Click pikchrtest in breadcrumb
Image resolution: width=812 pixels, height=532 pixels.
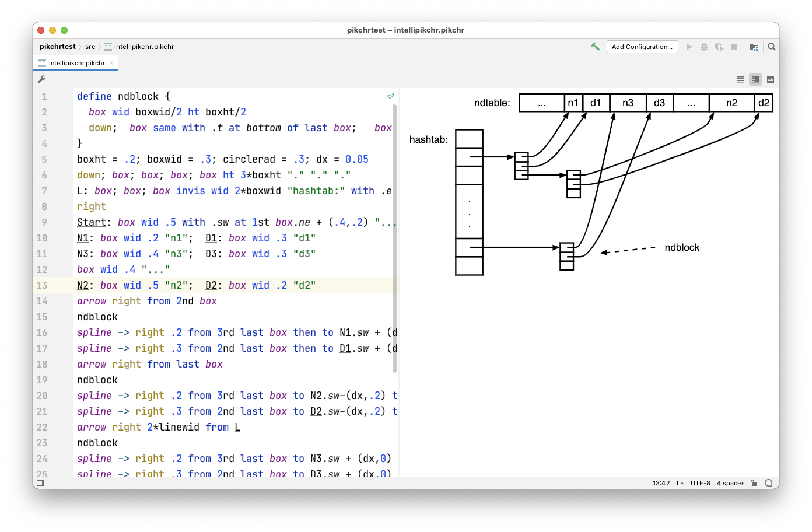point(58,47)
